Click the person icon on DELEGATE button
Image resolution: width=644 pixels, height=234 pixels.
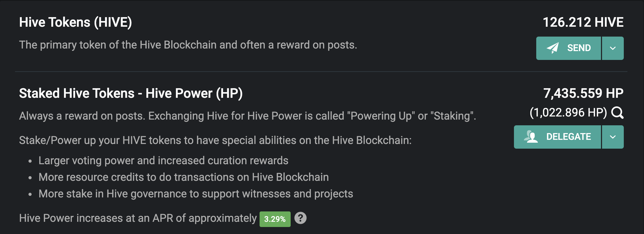(531, 137)
